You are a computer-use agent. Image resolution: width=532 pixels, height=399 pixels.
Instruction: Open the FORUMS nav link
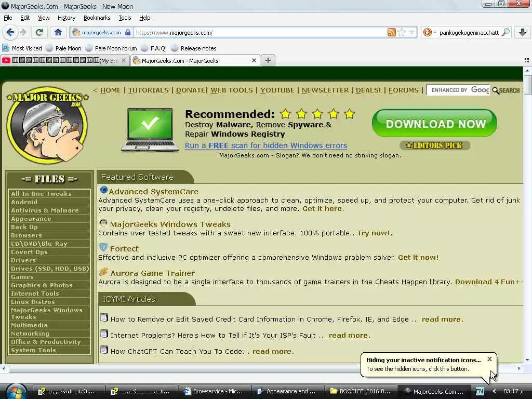[x=403, y=90]
